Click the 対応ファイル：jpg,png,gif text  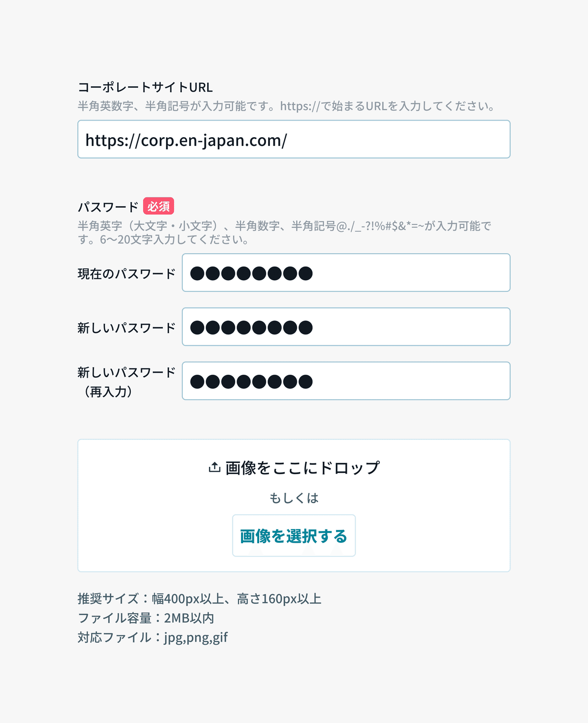(x=152, y=637)
